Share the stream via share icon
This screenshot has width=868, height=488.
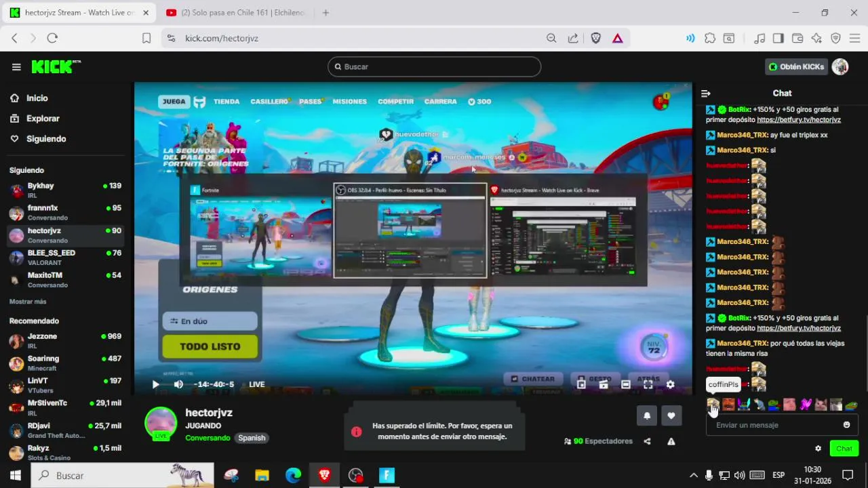(x=647, y=441)
